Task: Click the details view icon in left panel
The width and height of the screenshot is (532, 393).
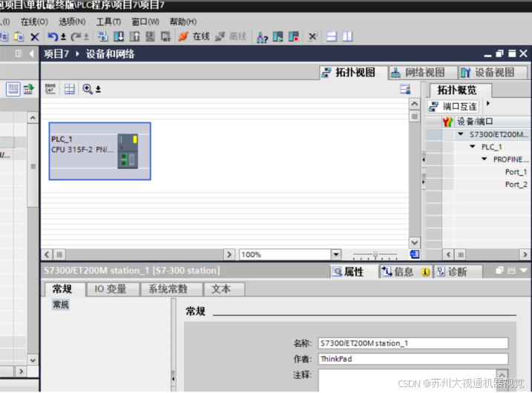Action: (x=13, y=89)
